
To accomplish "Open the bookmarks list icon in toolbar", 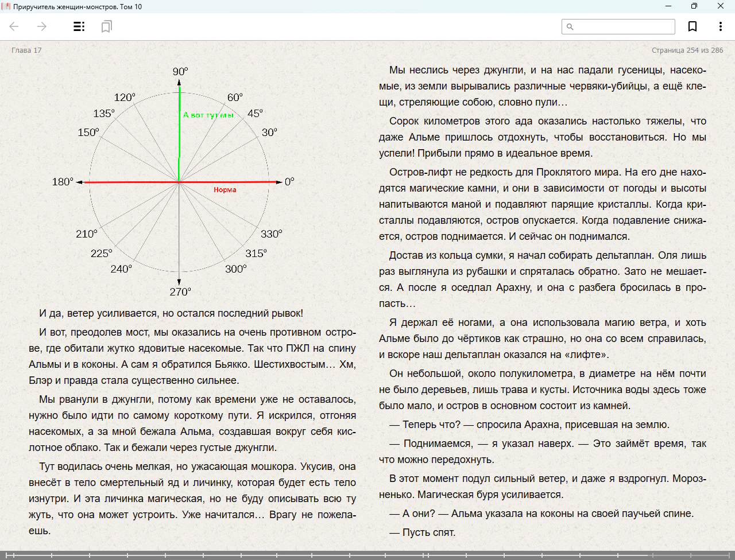I will click(106, 26).
